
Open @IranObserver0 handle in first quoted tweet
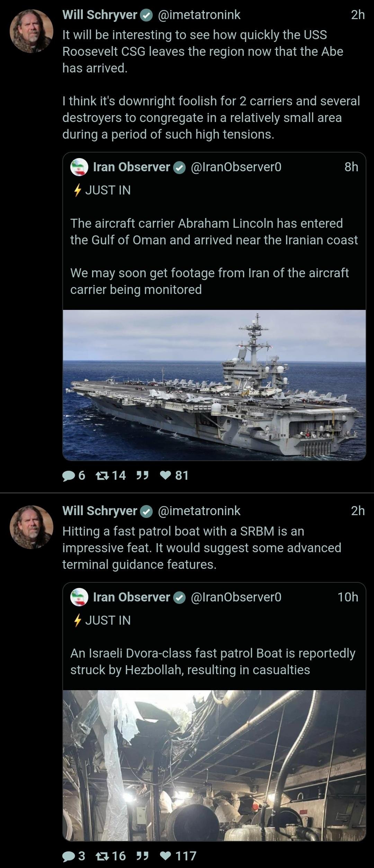236,167
